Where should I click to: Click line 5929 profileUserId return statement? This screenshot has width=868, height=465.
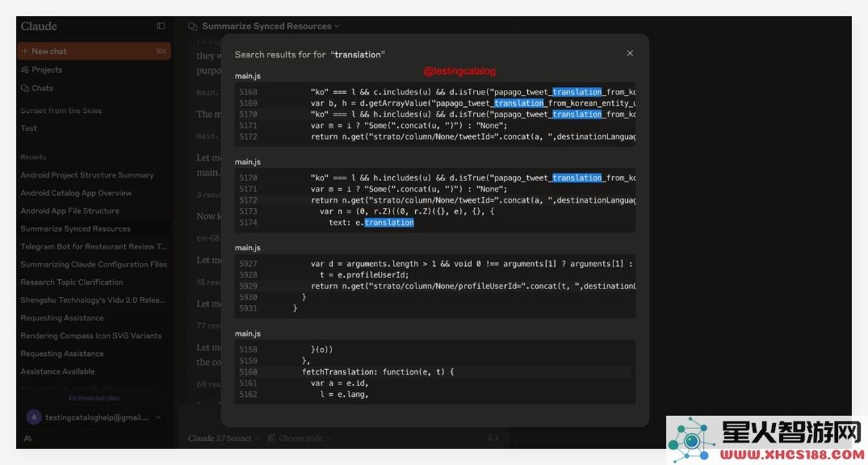[x=435, y=286]
